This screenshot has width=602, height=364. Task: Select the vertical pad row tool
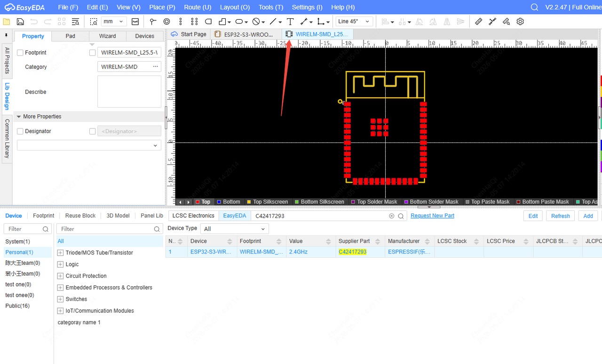coord(181,22)
